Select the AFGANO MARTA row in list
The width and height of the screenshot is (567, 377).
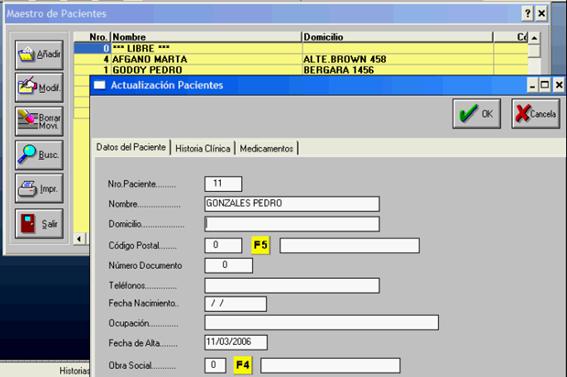(x=301, y=59)
